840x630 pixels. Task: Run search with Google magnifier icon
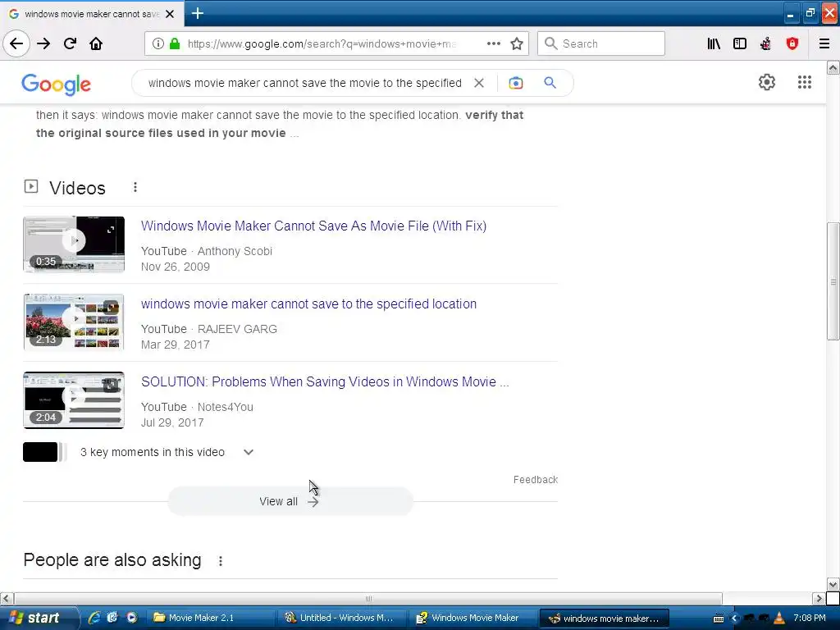click(x=550, y=83)
